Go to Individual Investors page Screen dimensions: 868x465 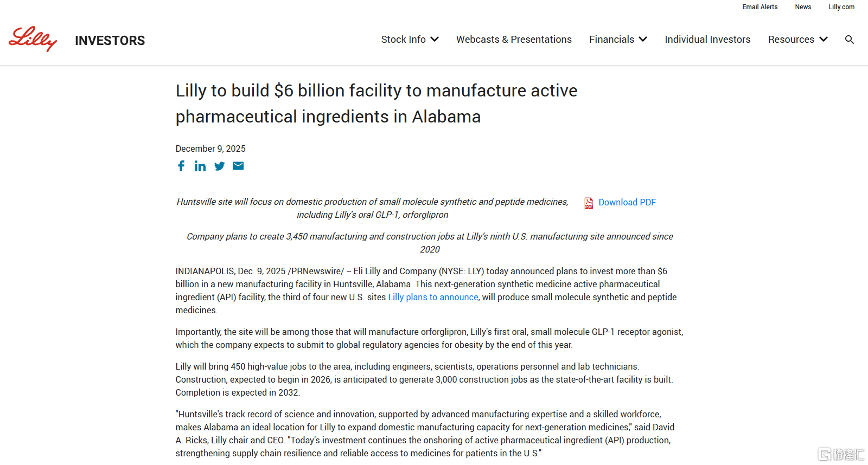[707, 40]
